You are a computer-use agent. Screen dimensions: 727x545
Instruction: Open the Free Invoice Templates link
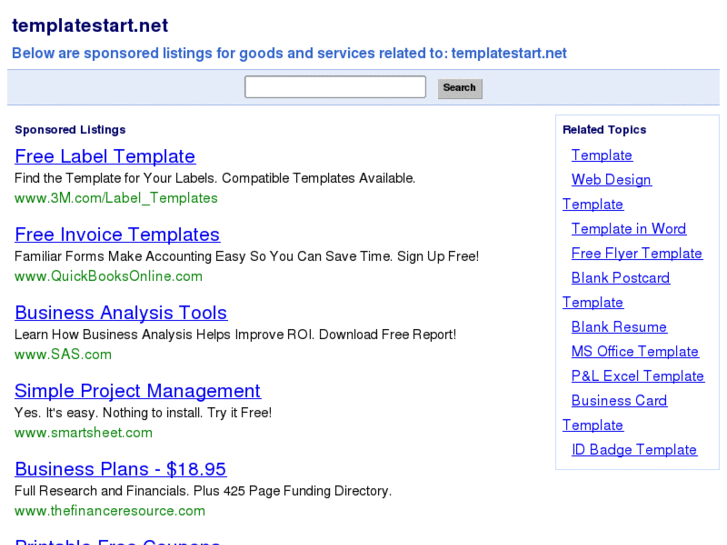[117, 235]
